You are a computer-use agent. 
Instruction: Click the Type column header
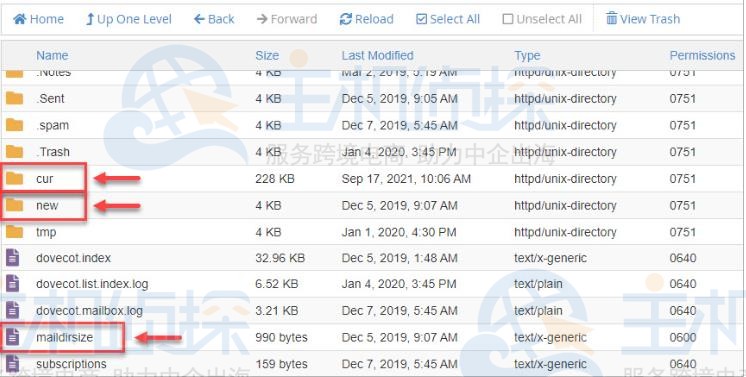pyautogui.click(x=527, y=56)
